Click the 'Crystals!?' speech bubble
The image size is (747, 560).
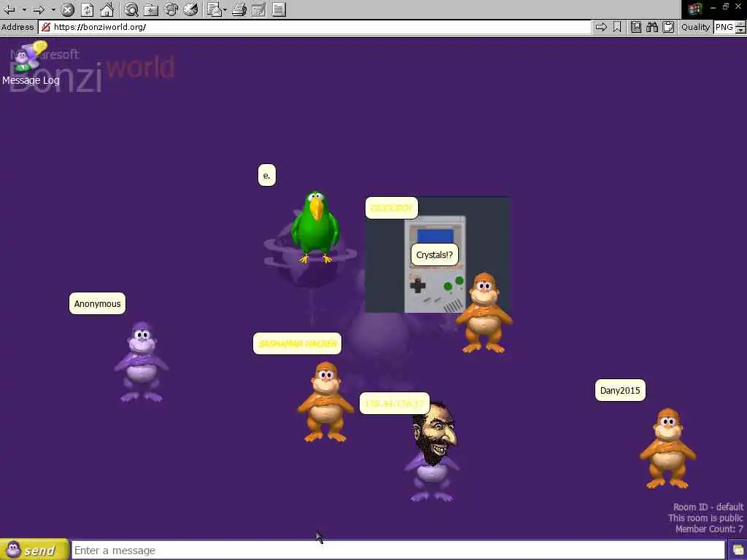click(x=435, y=254)
